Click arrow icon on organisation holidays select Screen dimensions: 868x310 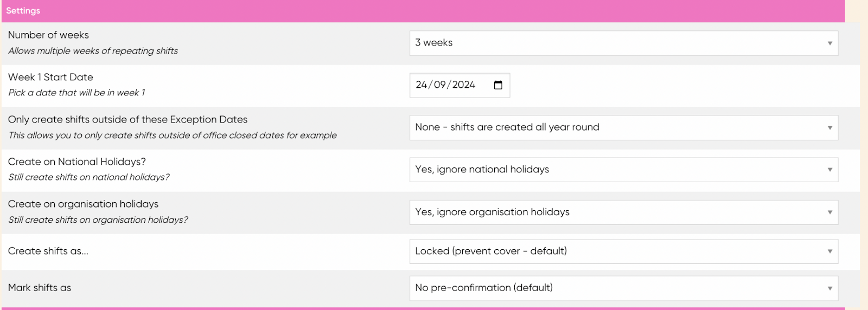tap(829, 212)
